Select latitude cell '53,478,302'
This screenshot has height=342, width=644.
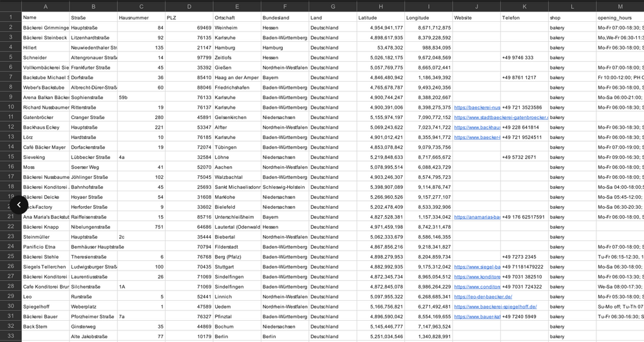pos(381,47)
